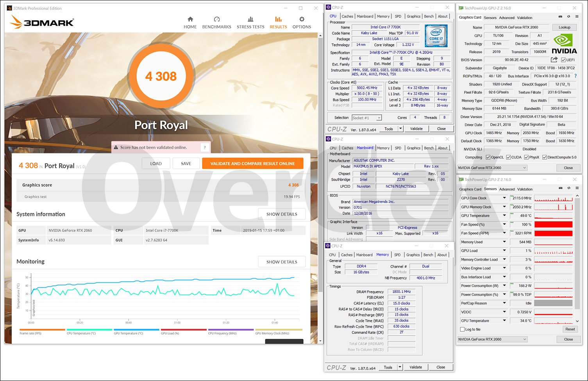The image size is (588, 381).
Task: Open hamburger menu in Graphics Card GPU-Z window
Action: 577,17
